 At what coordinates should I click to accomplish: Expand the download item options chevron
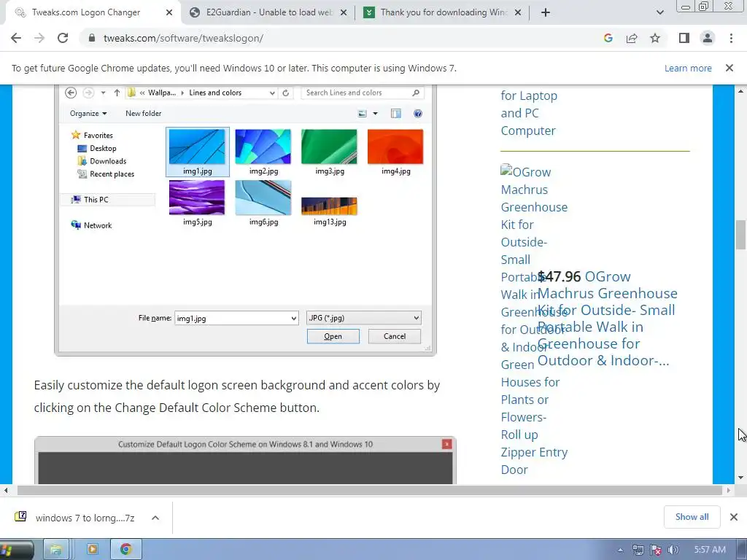(155, 518)
